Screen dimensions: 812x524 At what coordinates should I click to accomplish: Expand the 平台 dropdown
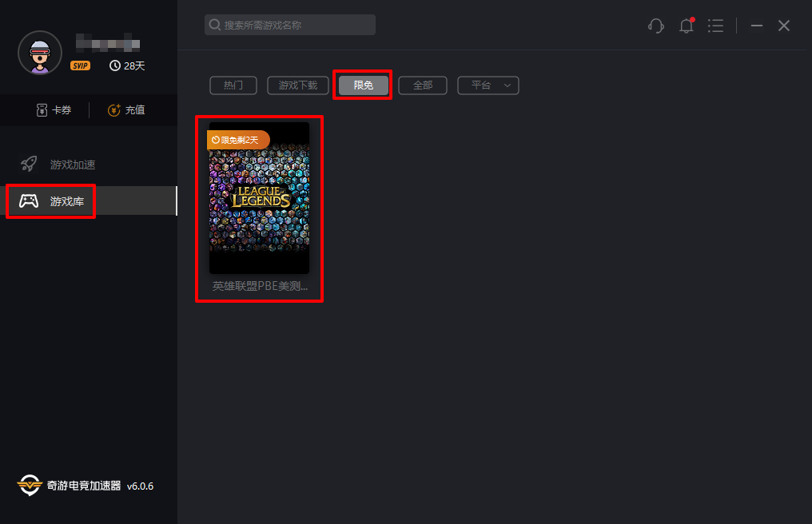[488, 85]
